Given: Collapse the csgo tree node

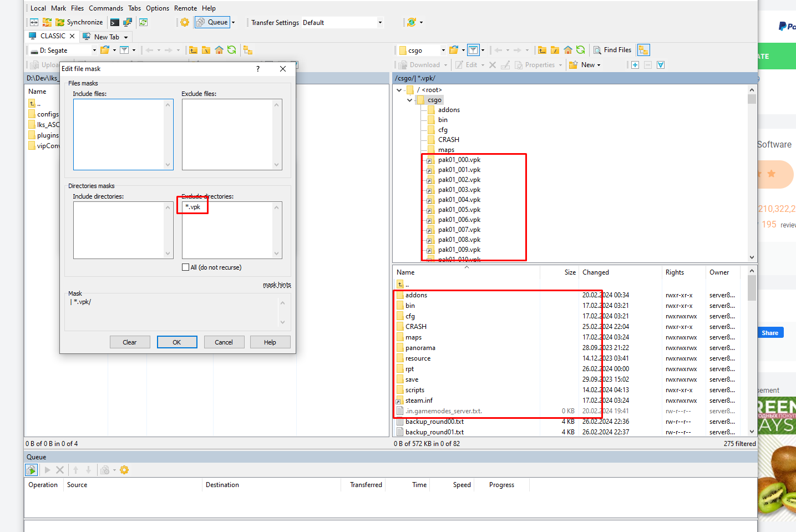Looking at the screenshot, I should [409, 100].
